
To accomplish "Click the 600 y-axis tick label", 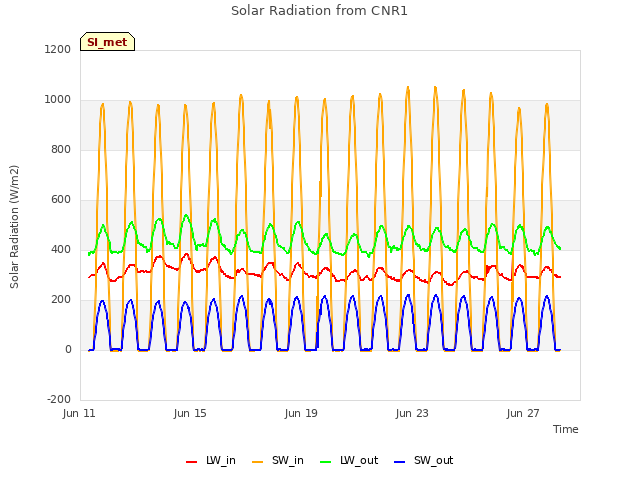I will (x=61, y=200).
